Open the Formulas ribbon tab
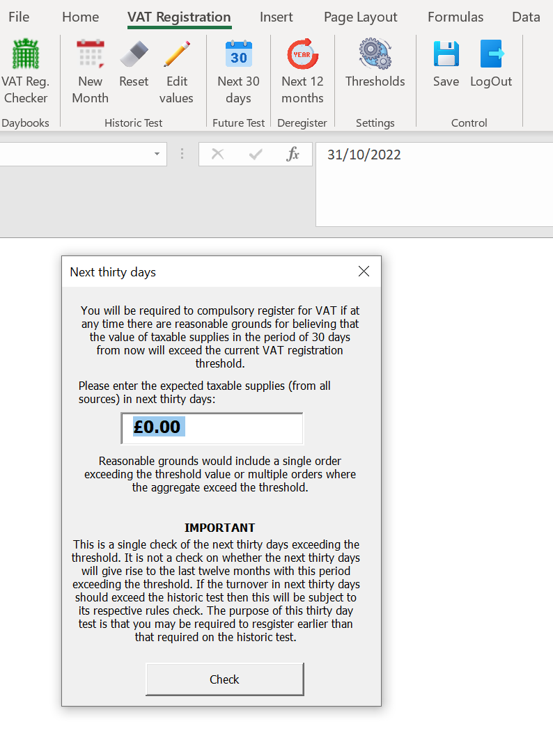The image size is (553, 756). 455,17
